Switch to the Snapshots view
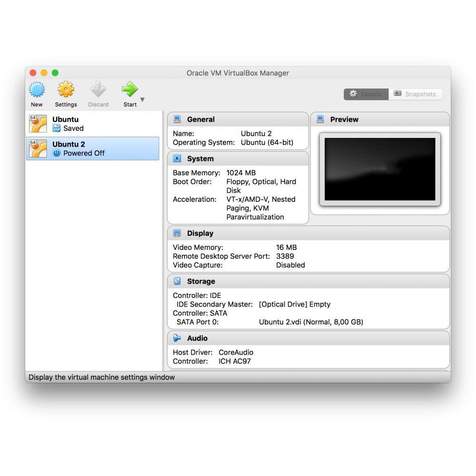476x476 pixels. coord(415,94)
